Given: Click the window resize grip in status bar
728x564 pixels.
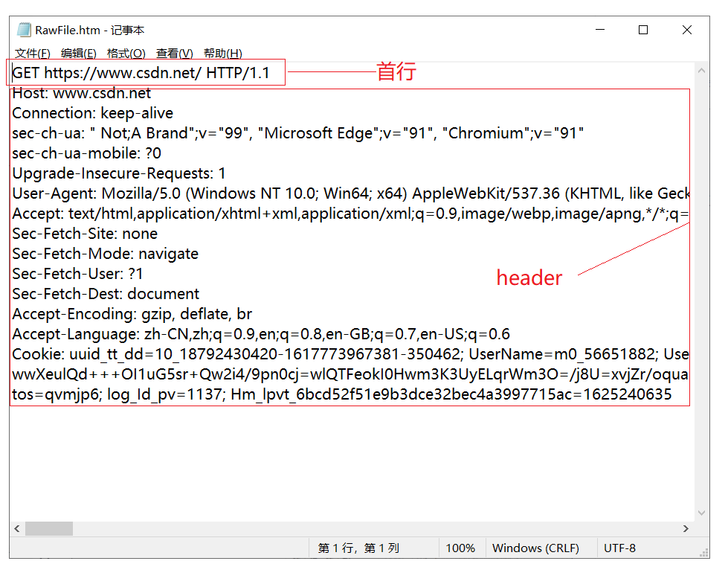Looking at the screenshot, I should 704,553.
